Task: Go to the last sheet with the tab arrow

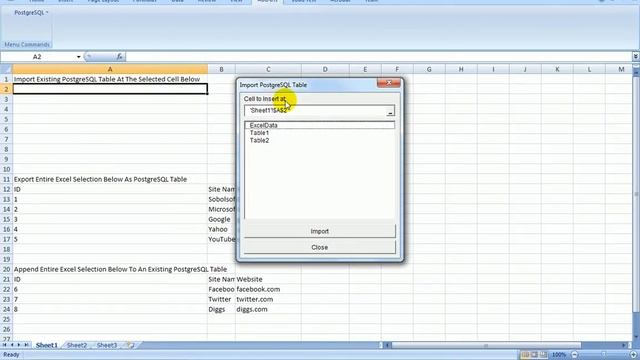Action: point(26,345)
